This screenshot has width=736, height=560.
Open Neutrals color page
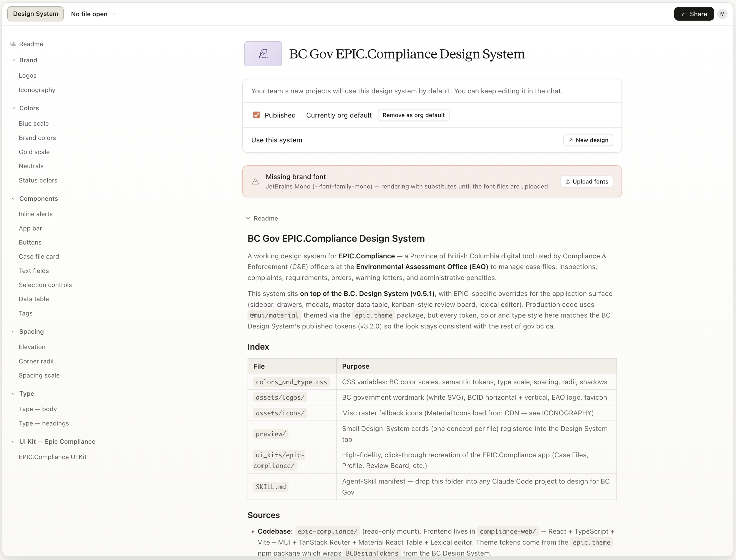31,166
